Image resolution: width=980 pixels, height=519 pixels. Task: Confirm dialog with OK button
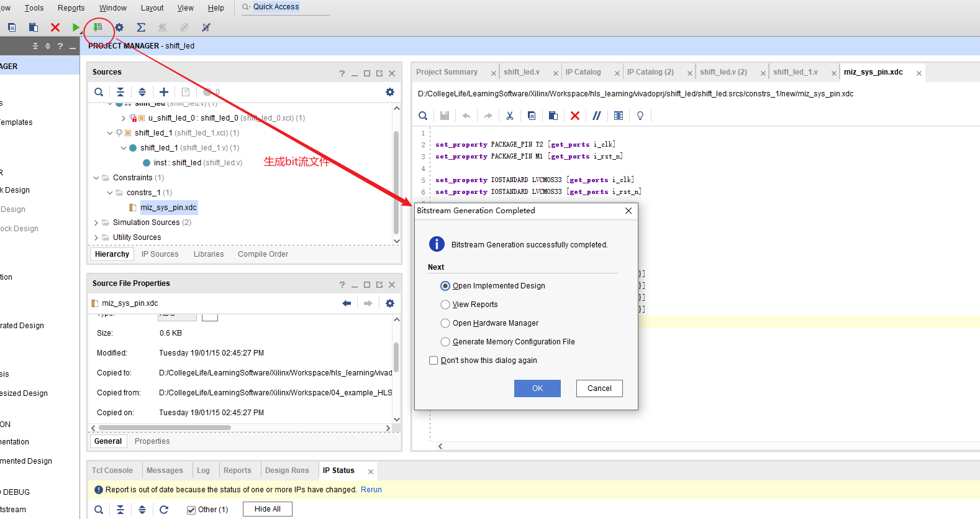pyautogui.click(x=537, y=388)
